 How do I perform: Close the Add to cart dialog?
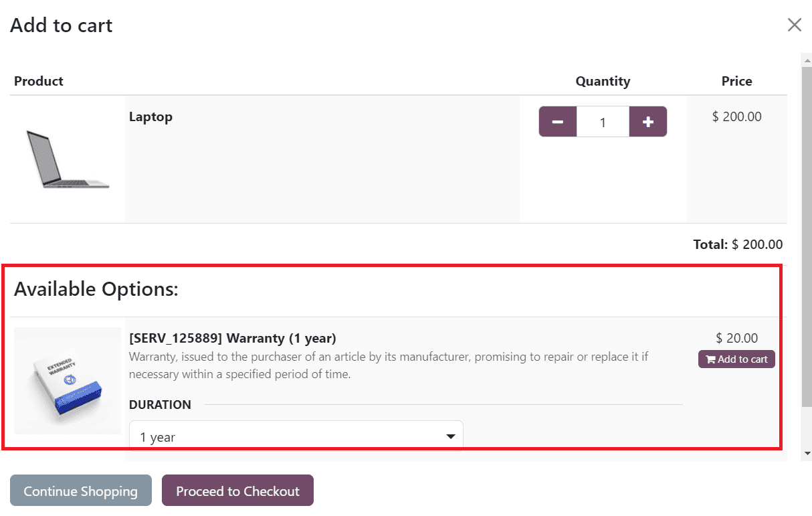pyautogui.click(x=795, y=25)
